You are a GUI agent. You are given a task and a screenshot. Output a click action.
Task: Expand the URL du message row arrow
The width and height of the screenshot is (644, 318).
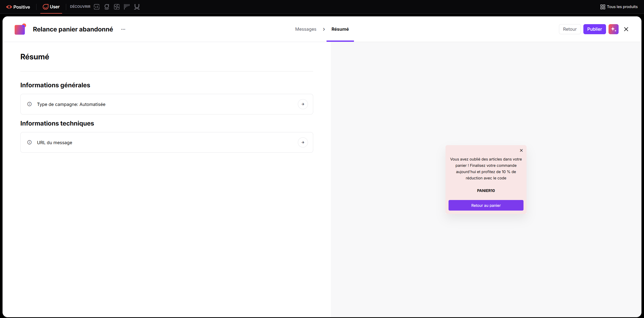click(x=303, y=142)
